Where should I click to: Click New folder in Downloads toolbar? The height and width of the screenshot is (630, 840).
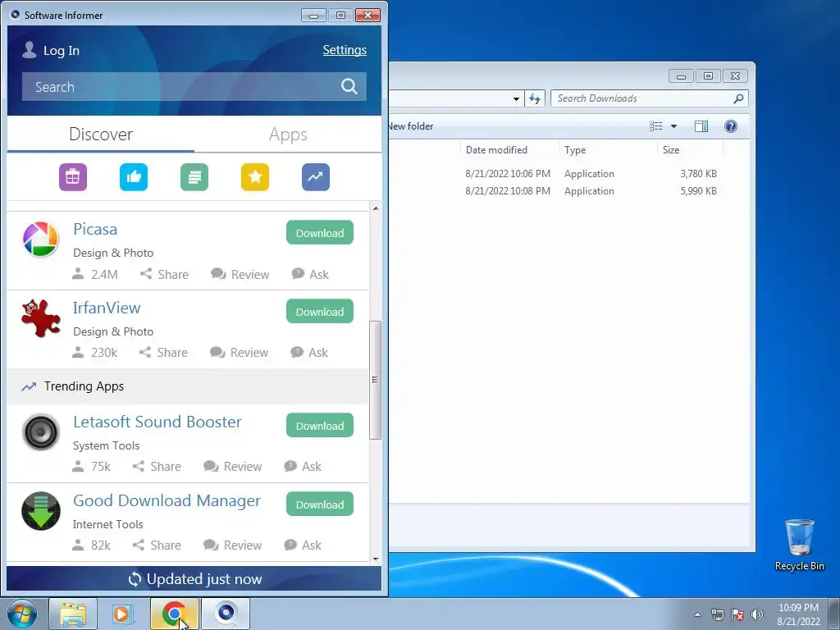(411, 126)
